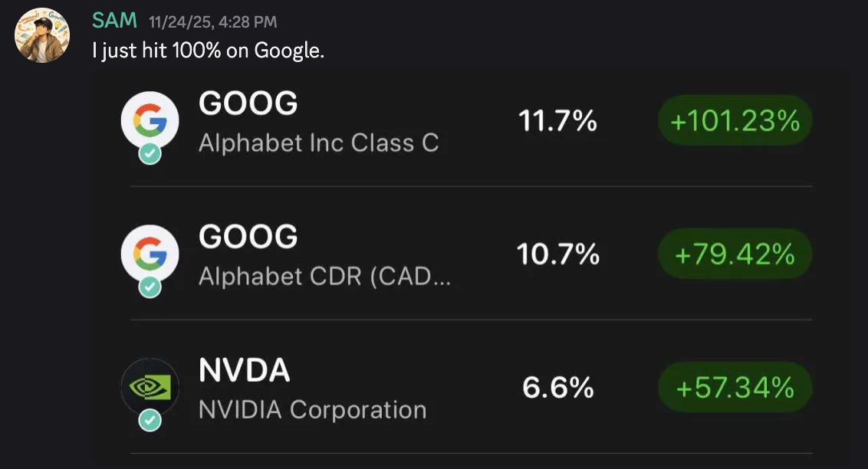Click the Google logo beside Alphabet CDR
868x469 pixels.
coord(150,254)
